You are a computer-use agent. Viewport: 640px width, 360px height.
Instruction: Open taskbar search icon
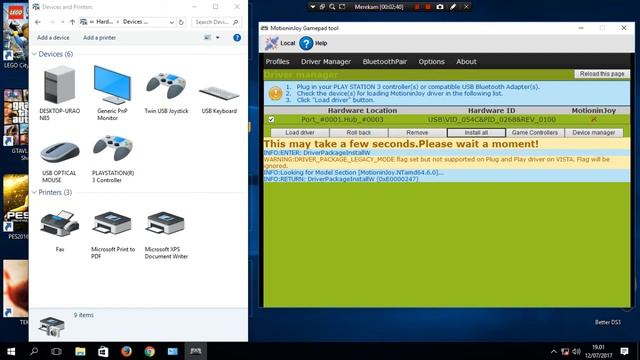[34, 351]
